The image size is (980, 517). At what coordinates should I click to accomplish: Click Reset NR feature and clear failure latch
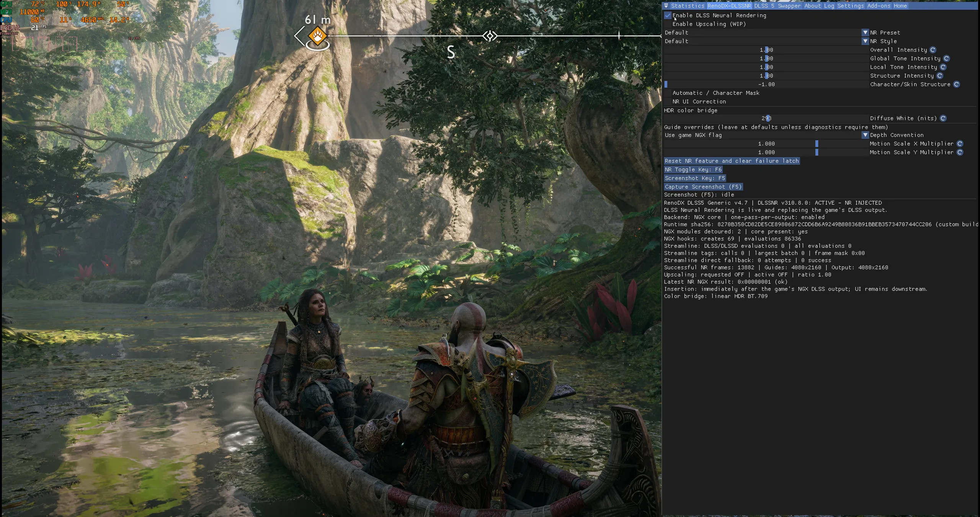click(732, 161)
